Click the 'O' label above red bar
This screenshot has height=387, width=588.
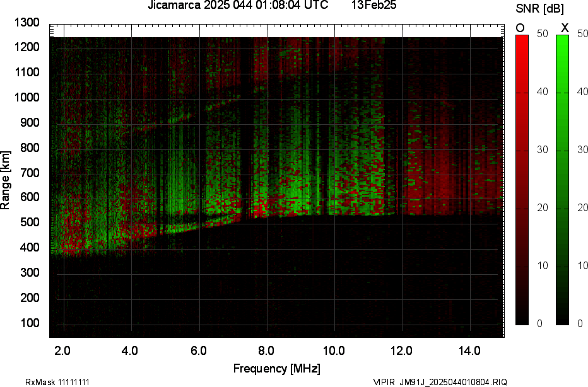[x=520, y=28]
